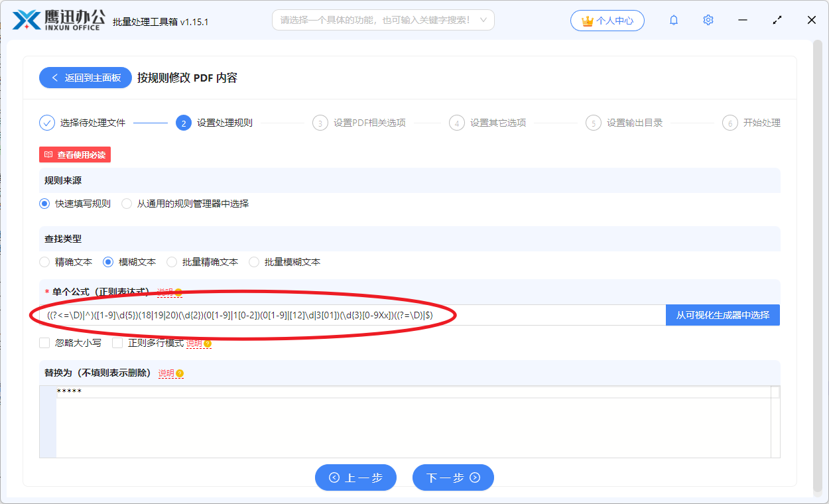Click the main window vertical scrollbar
This screenshot has height=504, width=829.
tap(817, 265)
